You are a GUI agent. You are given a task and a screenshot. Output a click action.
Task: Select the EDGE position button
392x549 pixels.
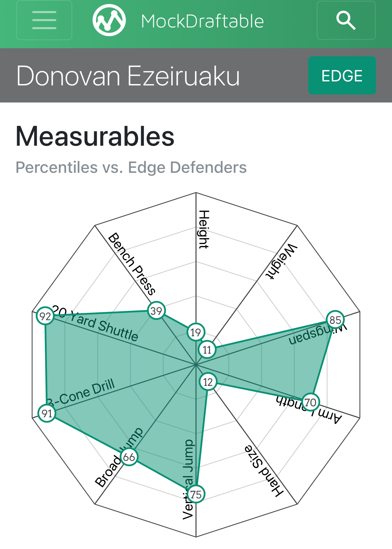342,75
